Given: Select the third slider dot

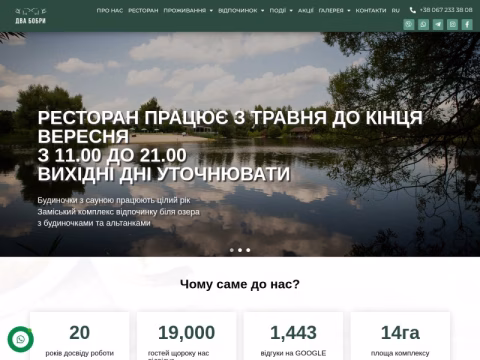Looking at the screenshot, I should pos(248,250).
